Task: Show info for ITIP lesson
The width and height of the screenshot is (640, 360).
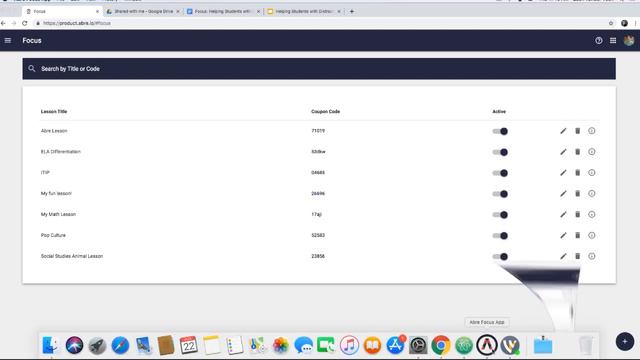Action: 592,173
